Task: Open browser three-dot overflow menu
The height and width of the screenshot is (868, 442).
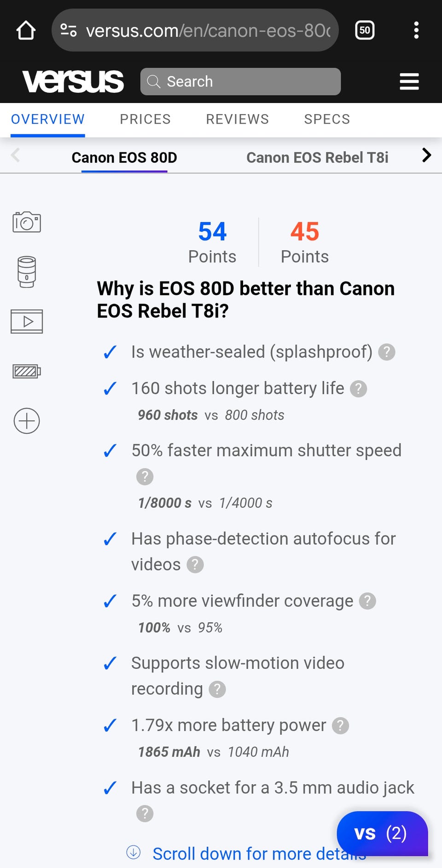Action: [416, 31]
